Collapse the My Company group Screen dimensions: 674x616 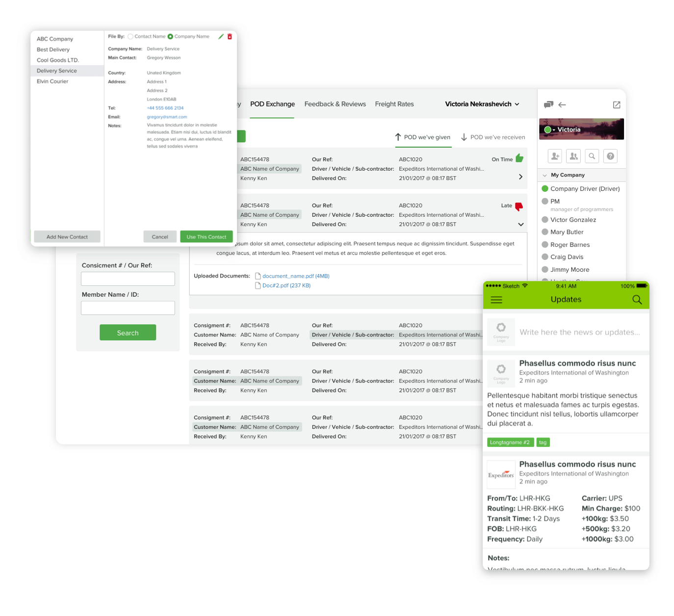point(544,175)
